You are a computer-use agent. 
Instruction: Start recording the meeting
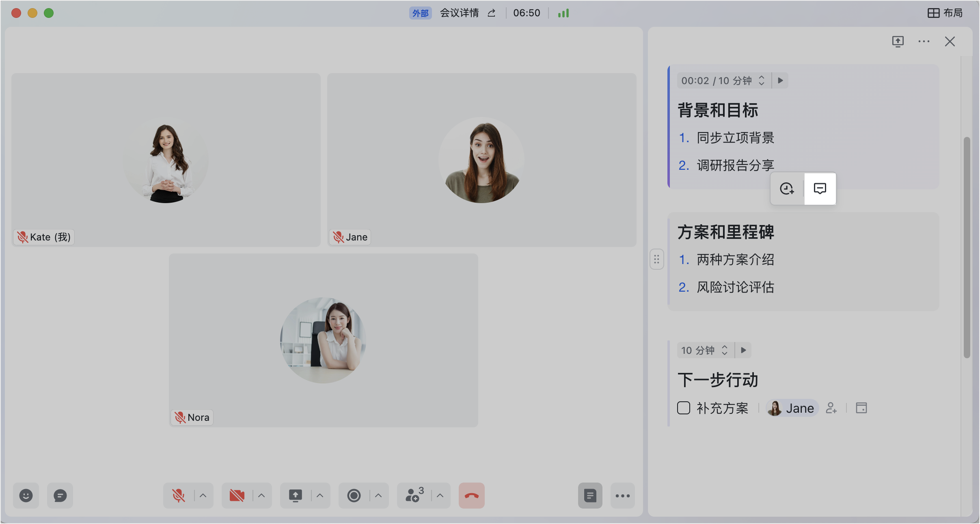click(354, 496)
